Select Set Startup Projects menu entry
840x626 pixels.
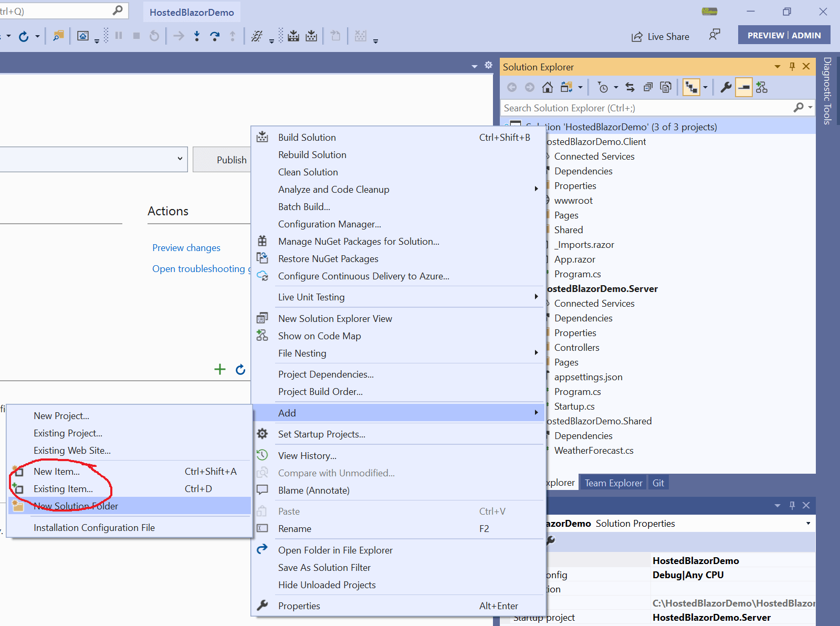(398, 434)
